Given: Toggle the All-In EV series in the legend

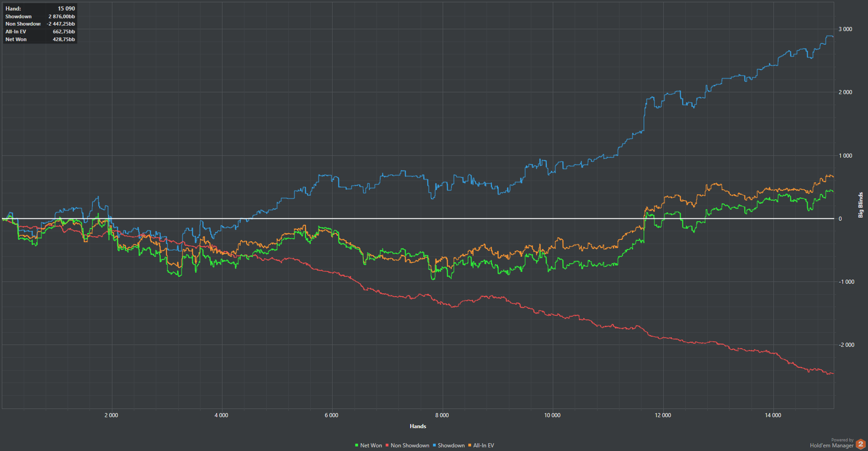Looking at the screenshot, I should coord(481,446).
